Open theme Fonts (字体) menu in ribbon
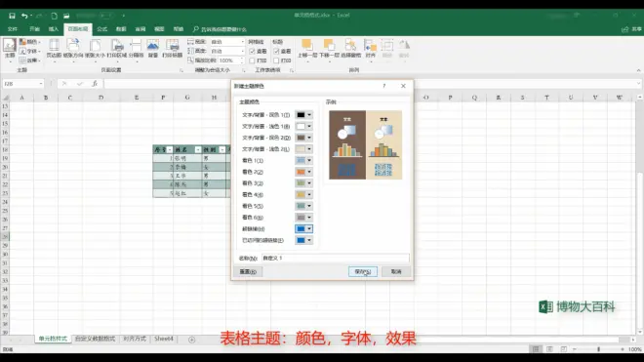The height and width of the screenshot is (362, 644). click(x=30, y=51)
